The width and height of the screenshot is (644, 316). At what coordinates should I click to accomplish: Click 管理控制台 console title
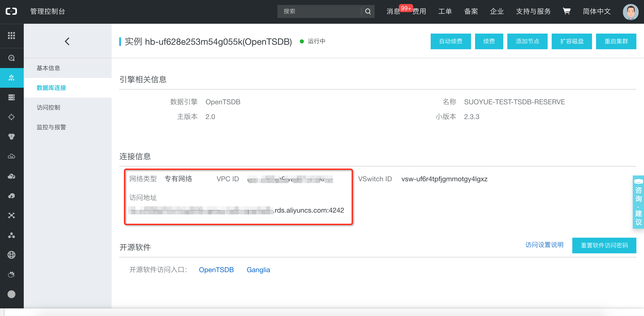pyautogui.click(x=48, y=11)
